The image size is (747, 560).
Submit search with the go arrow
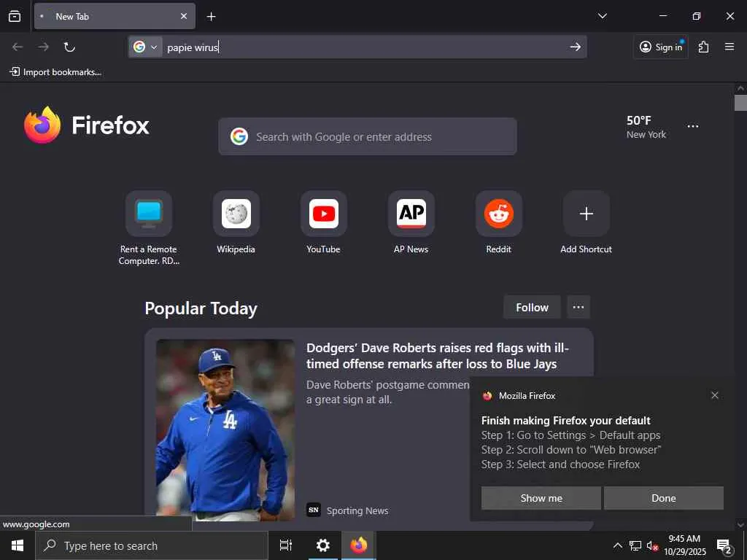pos(575,47)
